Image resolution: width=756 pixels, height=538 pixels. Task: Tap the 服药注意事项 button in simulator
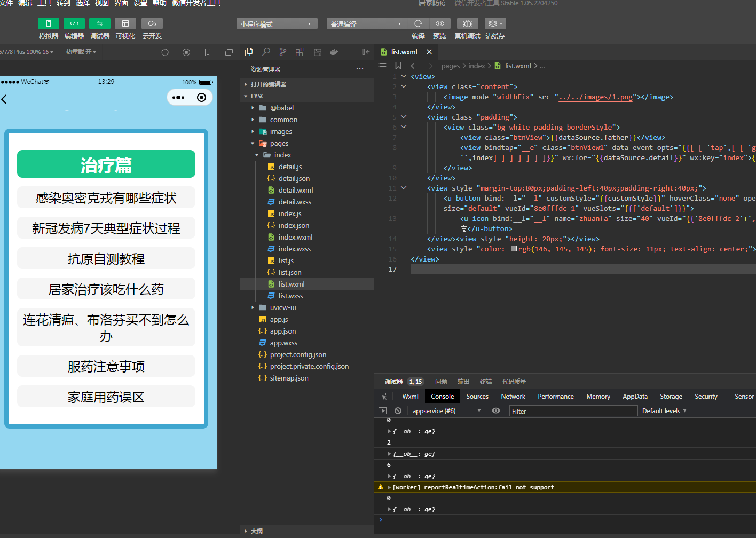click(106, 367)
